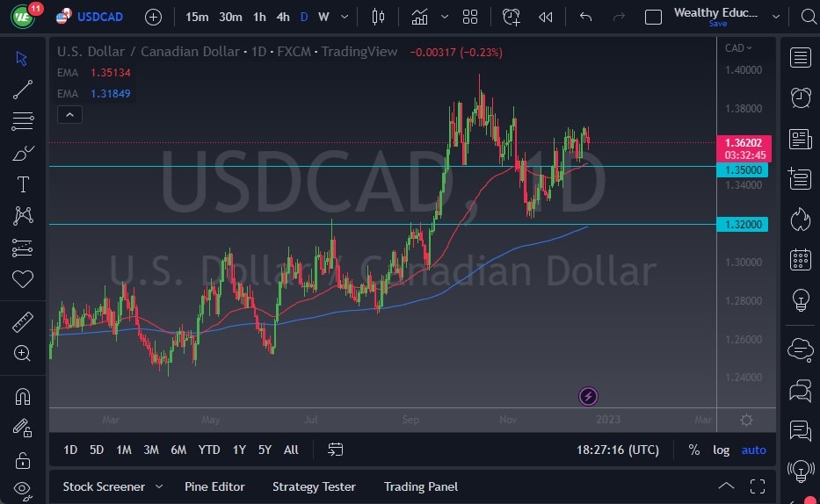
Task: Click the fullscreen rectangle layout icon
Action: 653,18
